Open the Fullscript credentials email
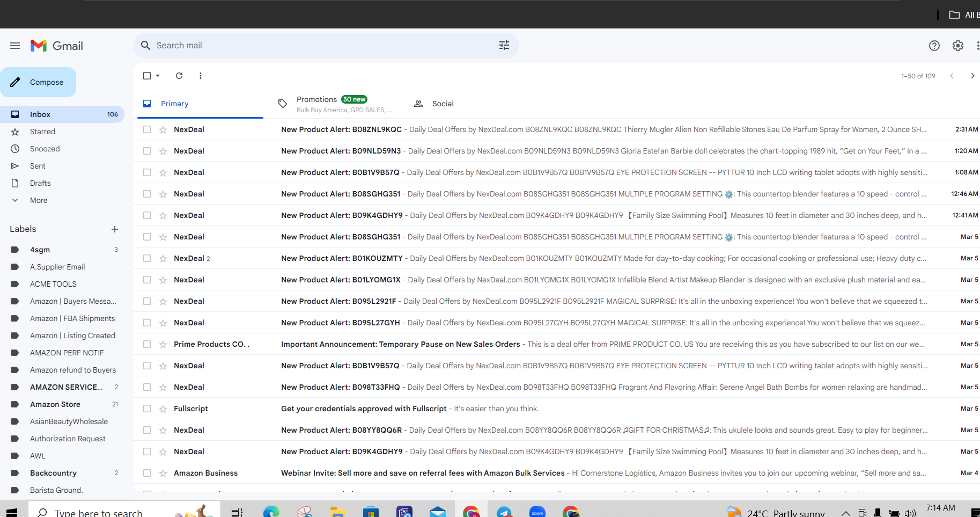This screenshot has height=517, width=980. (556, 409)
